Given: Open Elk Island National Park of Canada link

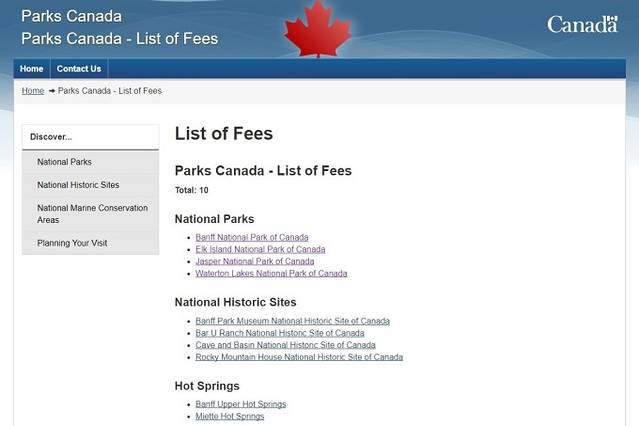Looking at the screenshot, I should [x=260, y=250].
